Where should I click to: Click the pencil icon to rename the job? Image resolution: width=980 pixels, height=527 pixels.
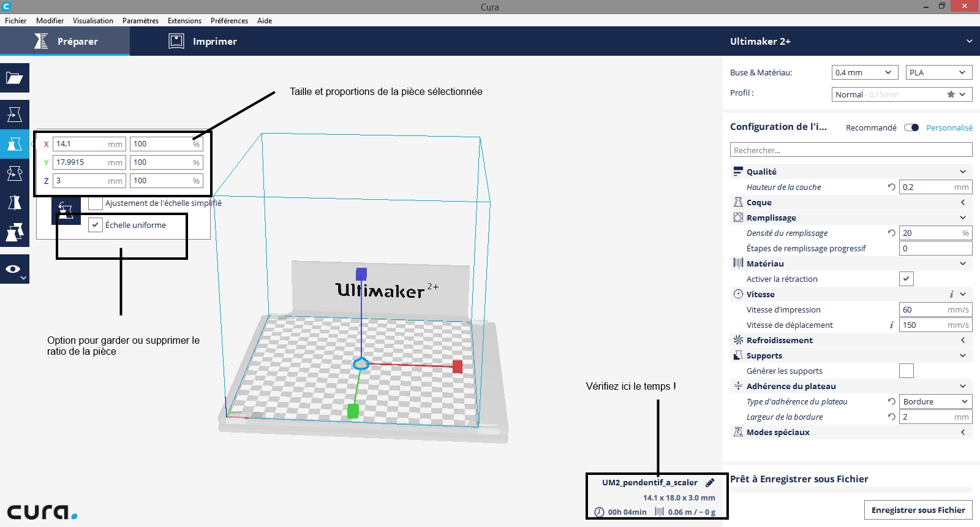coord(710,482)
